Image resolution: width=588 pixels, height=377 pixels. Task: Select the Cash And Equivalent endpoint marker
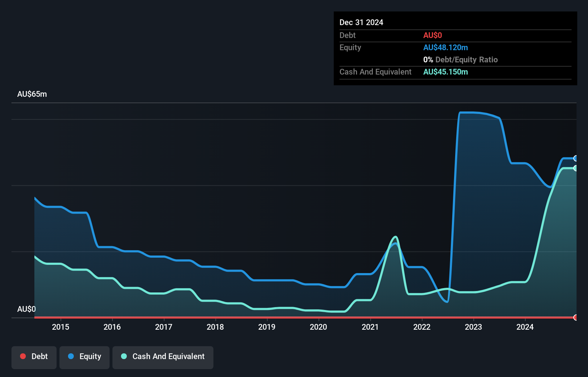click(x=576, y=168)
